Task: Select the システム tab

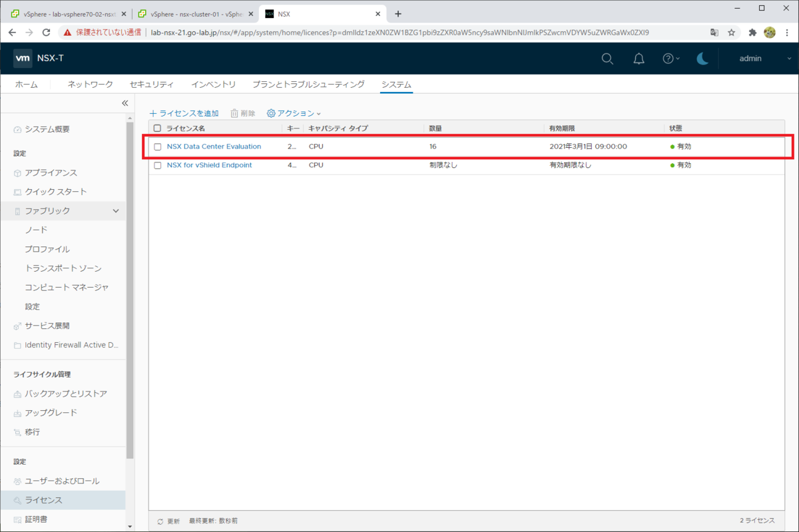Action: 396,85
